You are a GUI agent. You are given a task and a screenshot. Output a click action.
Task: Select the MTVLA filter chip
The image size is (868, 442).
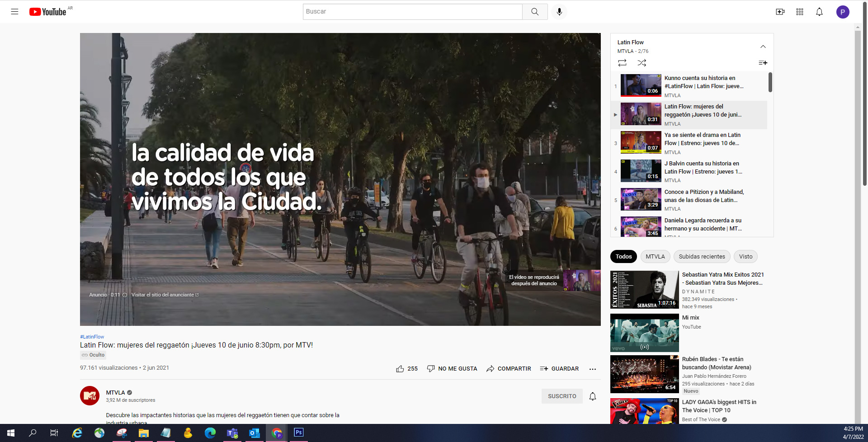click(x=655, y=257)
